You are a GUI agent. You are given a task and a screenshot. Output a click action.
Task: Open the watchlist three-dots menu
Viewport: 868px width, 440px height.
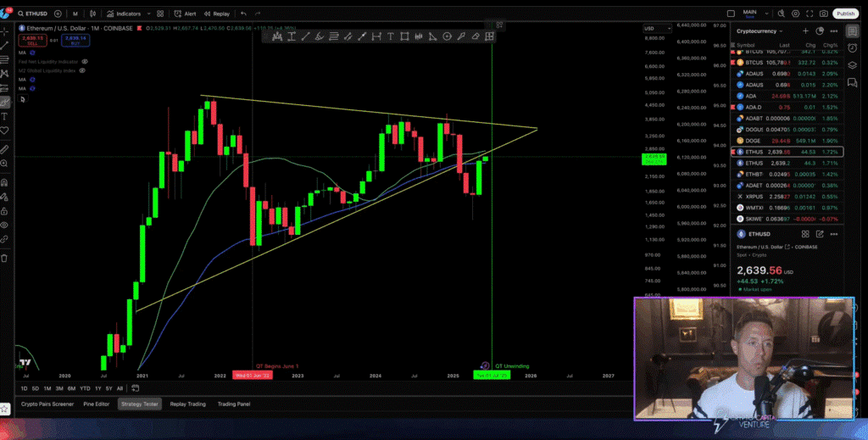[834, 31]
